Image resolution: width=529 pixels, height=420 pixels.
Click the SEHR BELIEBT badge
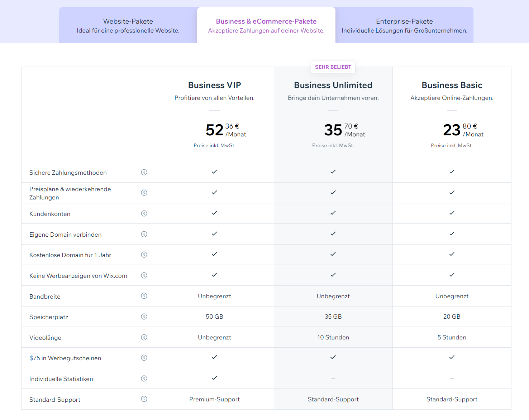(x=333, y=67)
